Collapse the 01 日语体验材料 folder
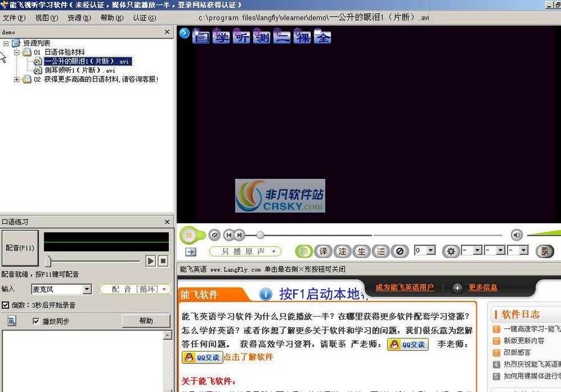This screenshot has height=392, width=561. pyautogui.click(x=16, y=52)
